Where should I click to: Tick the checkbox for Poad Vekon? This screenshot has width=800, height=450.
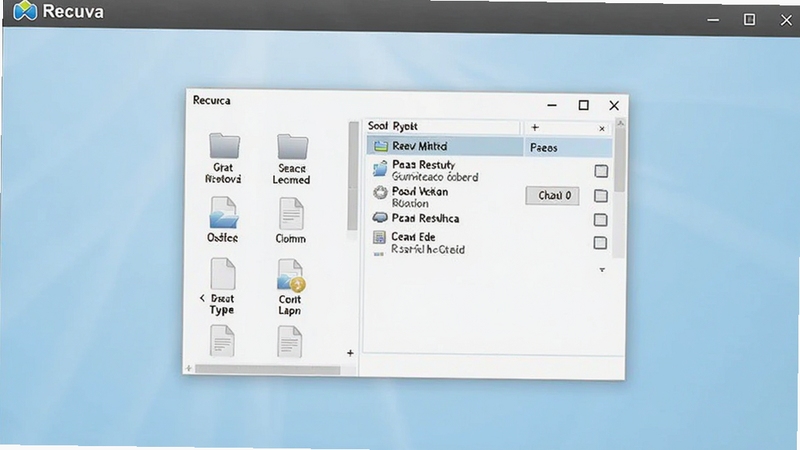(x=601, y=196)
